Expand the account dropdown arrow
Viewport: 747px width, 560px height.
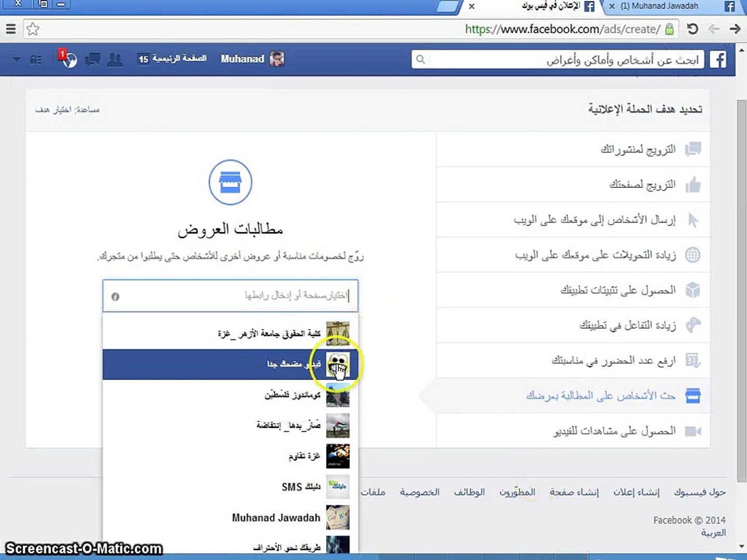click(17, 60)
